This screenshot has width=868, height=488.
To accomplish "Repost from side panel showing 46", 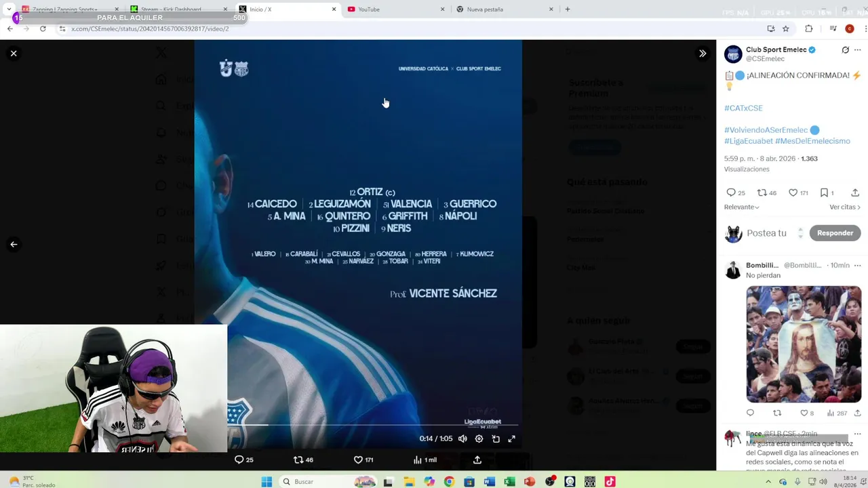I will click(766, 193).
